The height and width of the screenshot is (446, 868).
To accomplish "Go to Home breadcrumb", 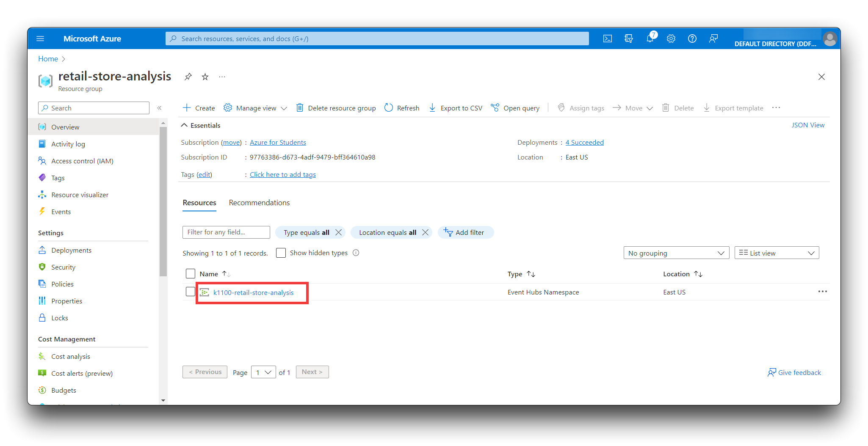I will tap(48, 59).
